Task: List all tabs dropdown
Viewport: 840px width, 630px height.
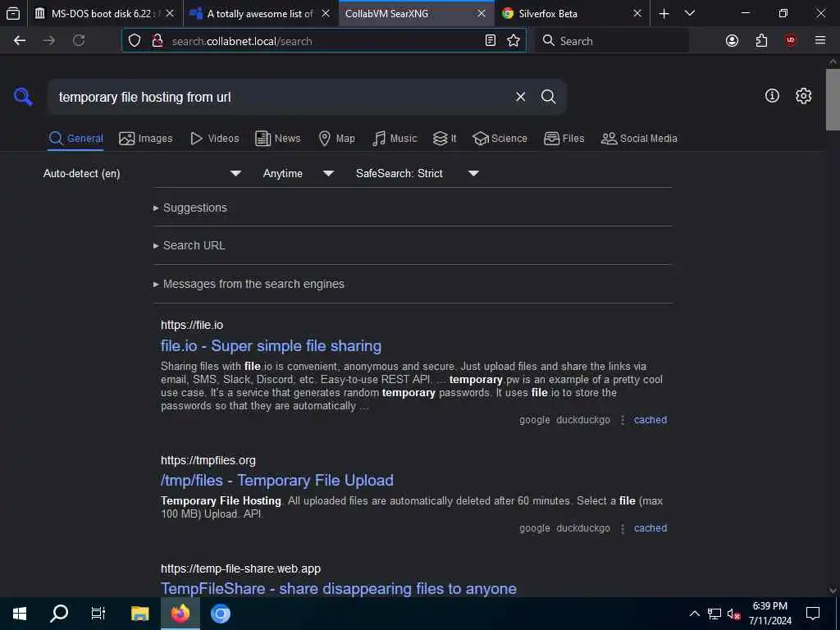Action: click(690, 13)
